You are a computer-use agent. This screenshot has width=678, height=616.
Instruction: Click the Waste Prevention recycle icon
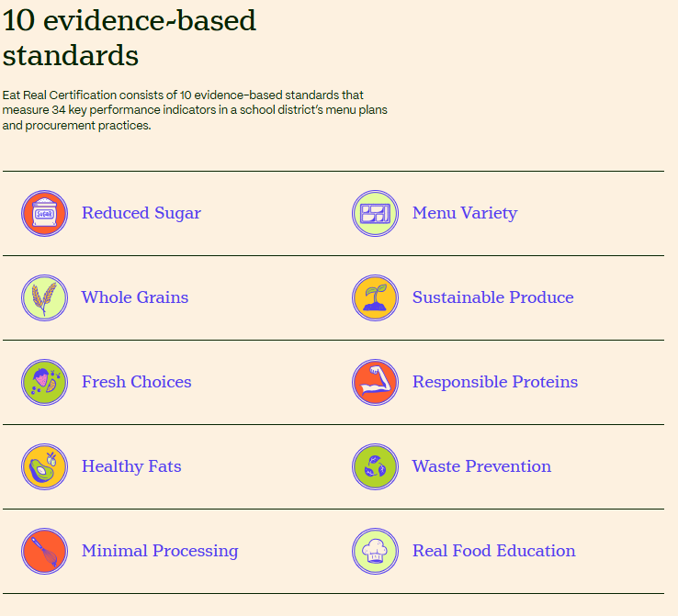[x=376, y=466]
